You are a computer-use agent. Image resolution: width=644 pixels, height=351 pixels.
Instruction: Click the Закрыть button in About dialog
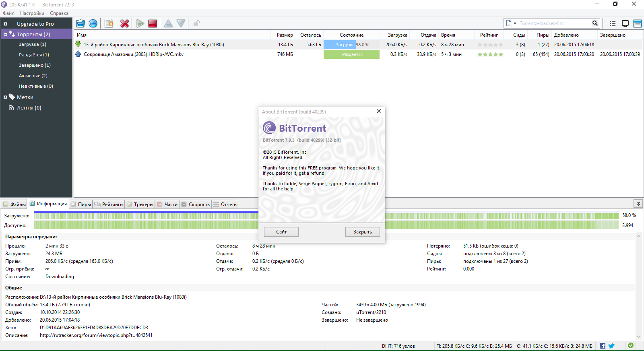[363, 232]
